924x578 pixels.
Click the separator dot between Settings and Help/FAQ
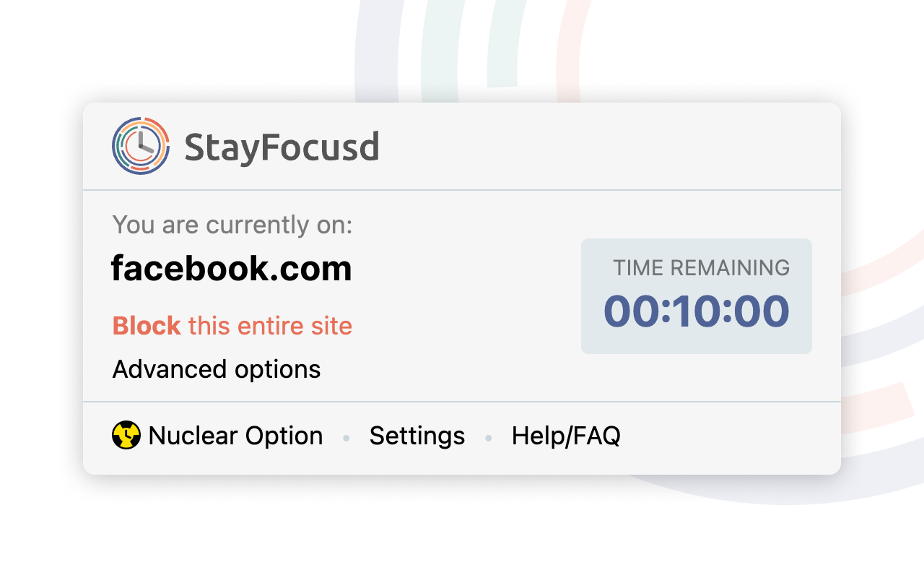click(488, 436)
